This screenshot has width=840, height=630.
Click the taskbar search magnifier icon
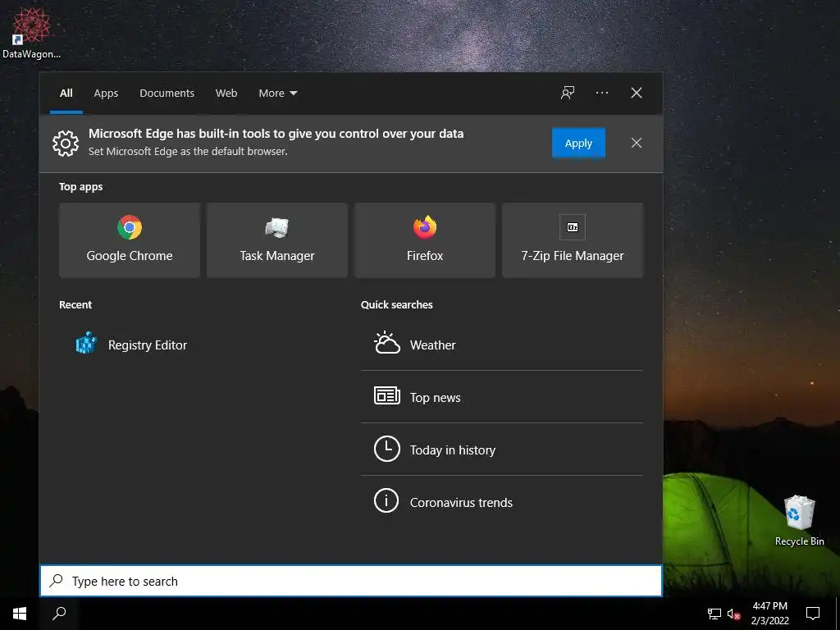(59, 614)
